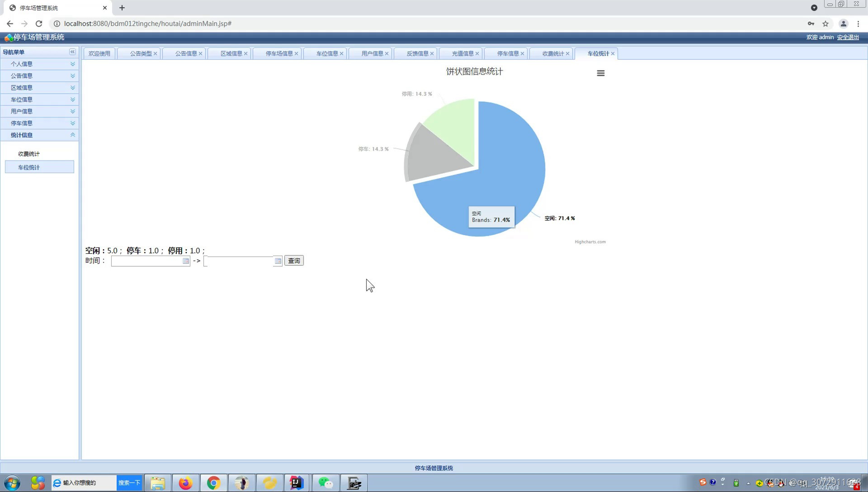Collapse the navigation menu panel
The width and height of the screenshot is (868, 492).
(72, 52)
